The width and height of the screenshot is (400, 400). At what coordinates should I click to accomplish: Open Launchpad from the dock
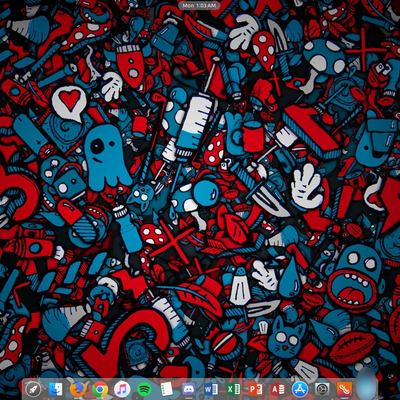pos(33,389)
